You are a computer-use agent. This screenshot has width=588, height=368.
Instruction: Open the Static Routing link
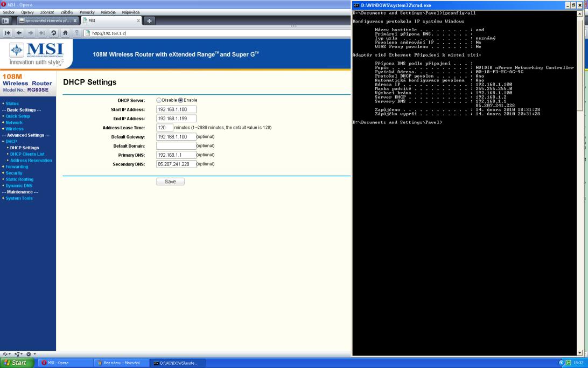click(x=19, y=179)
